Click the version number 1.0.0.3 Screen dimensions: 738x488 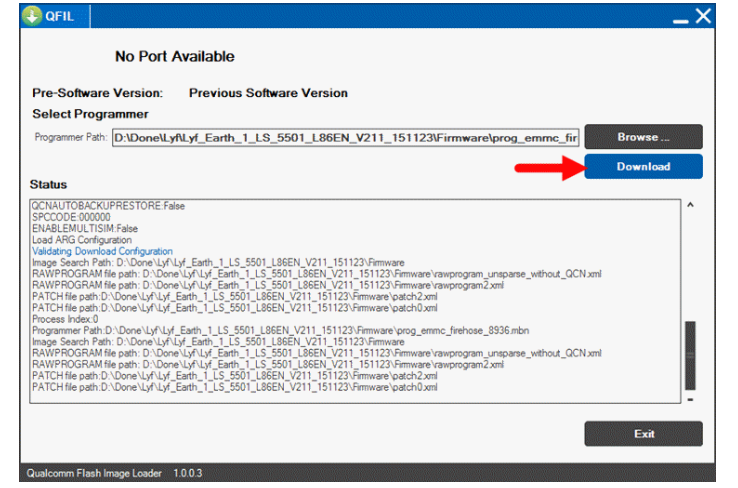[x=188, y=473]
